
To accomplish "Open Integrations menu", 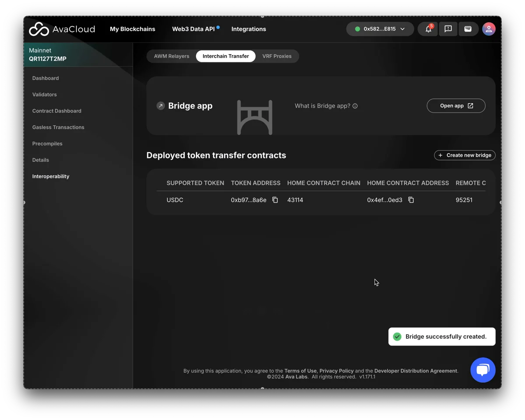I will pos(248,29).
